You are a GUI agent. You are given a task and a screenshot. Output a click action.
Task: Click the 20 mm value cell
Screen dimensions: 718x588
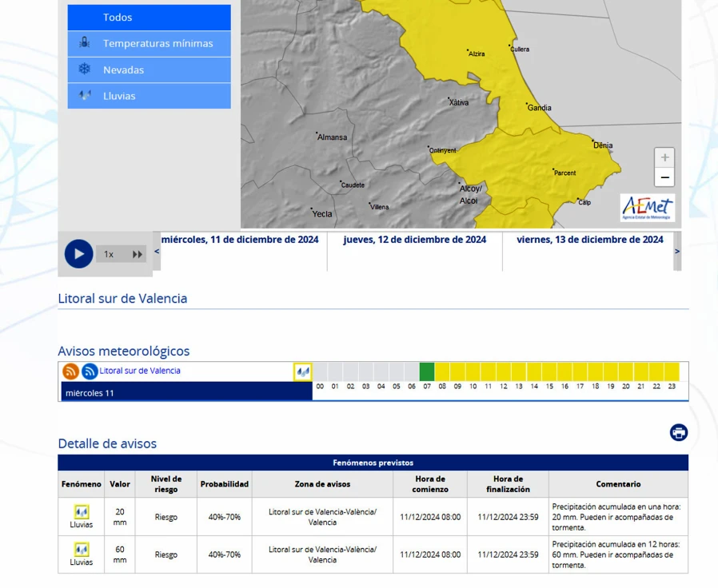click(119, 517)
